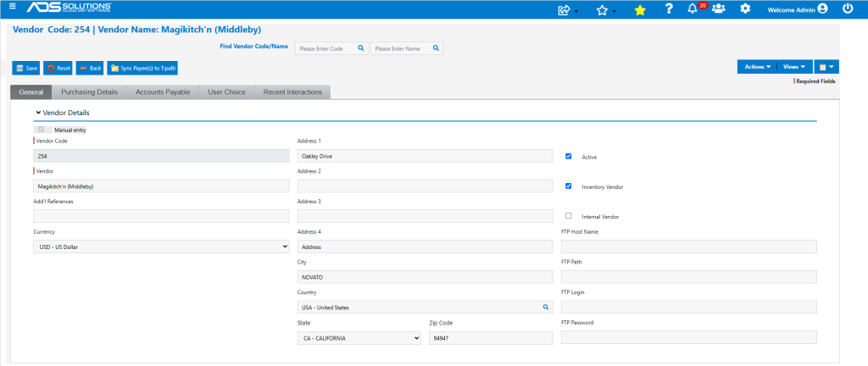Click the Vendor Code 254 page heading

click(136, 30)
